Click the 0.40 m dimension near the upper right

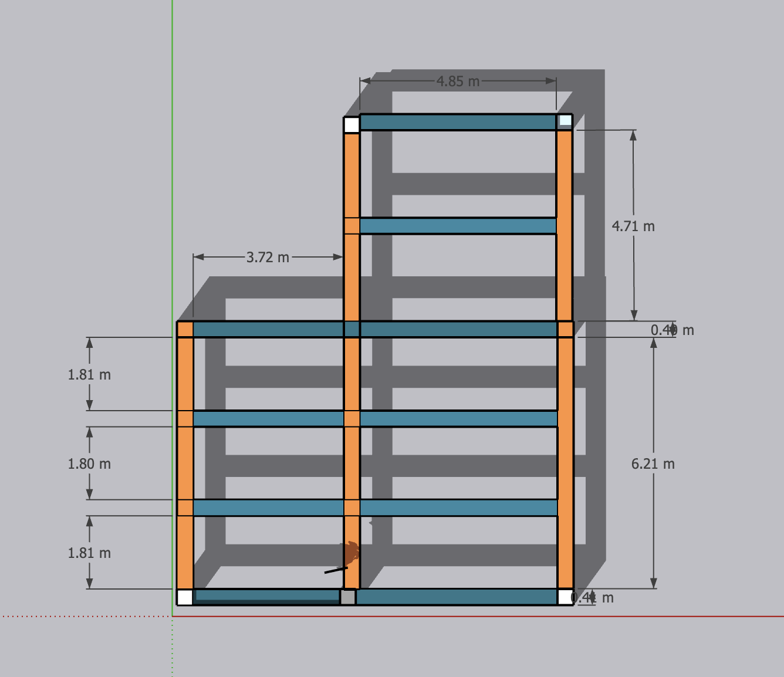tap(671, 330)
